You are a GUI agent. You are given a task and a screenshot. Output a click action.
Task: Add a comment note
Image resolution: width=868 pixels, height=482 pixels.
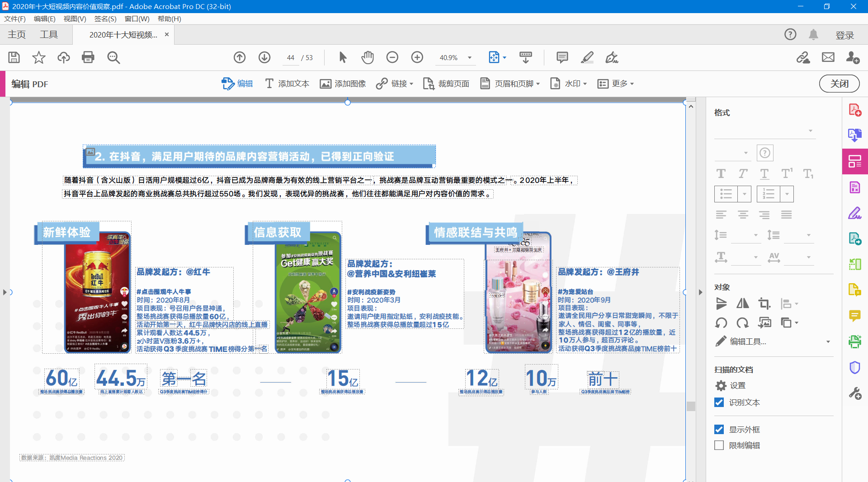[562, 57]
